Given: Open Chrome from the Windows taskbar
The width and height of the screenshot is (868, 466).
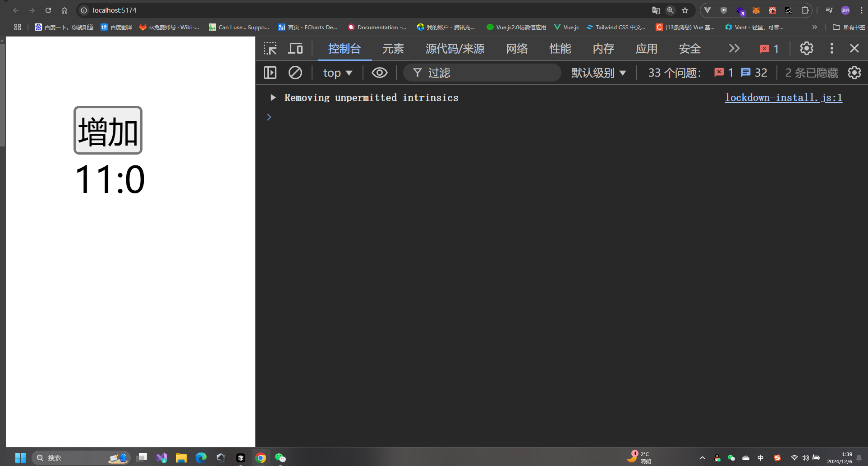Looking at the screenshot, I should (x=261, y=458).
